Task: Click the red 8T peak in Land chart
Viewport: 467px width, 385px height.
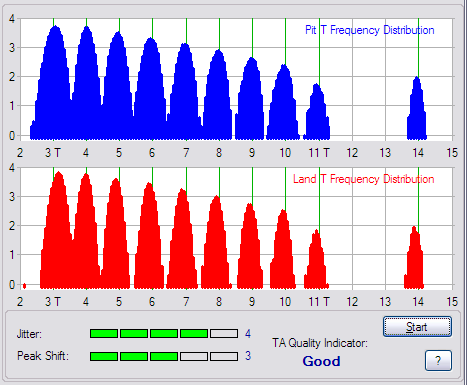Action: pyautogui.click(x=216, y=242)
